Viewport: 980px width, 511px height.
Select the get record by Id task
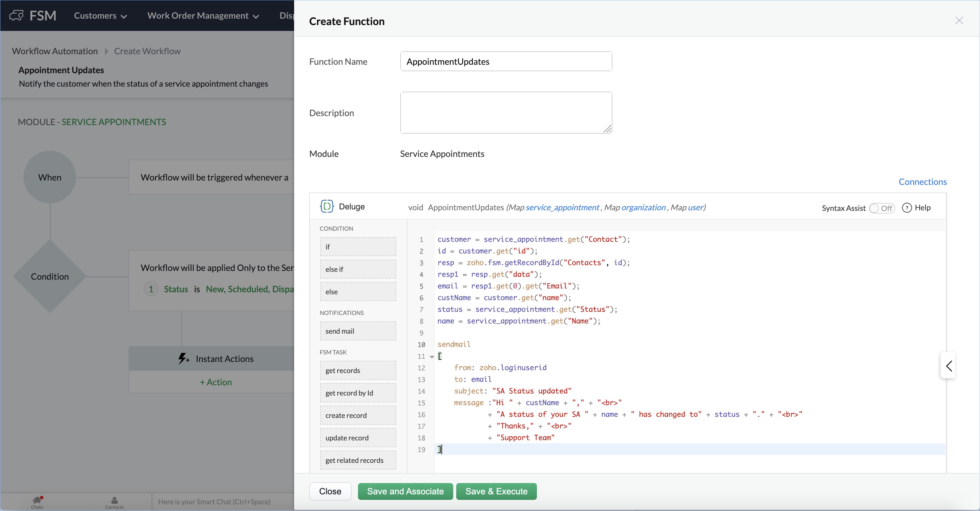358,393
